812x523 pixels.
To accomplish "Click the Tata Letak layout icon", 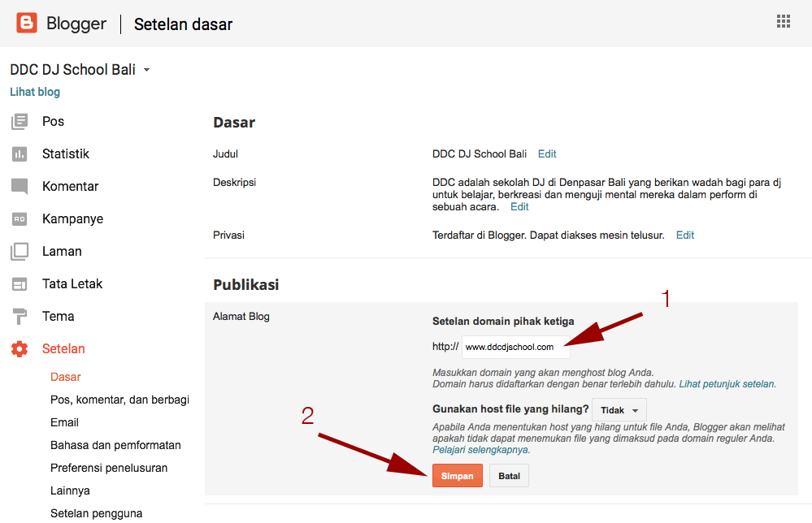I will pyautogui.click(x=20, y=284).
